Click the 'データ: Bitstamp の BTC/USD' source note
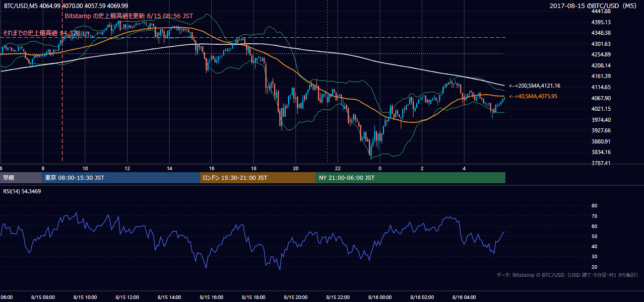 (x=567, y=275)
